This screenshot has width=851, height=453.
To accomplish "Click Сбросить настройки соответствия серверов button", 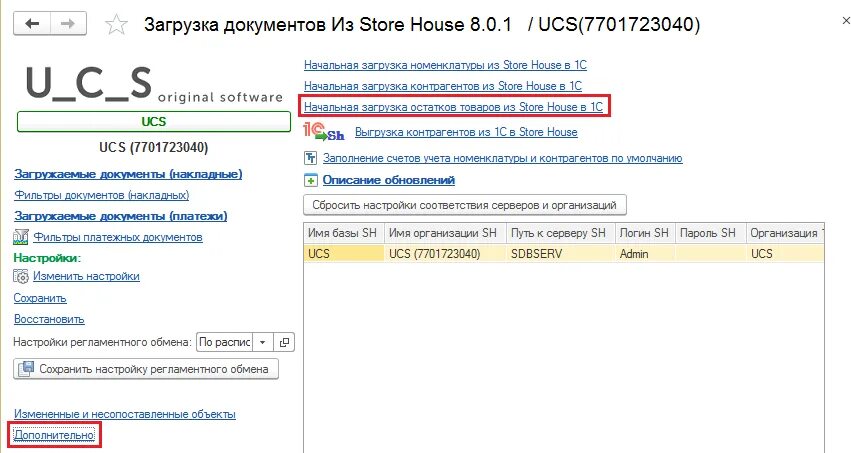I will pos(465,205).
